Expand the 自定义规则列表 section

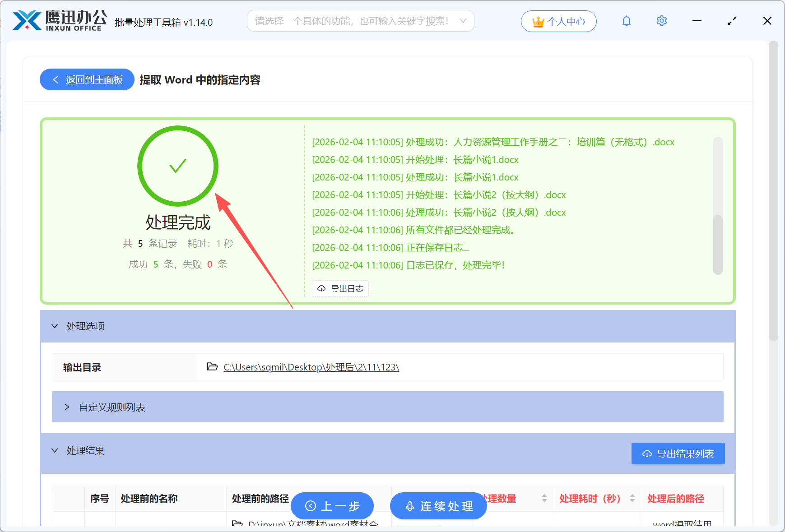click(x=67, y=407)
